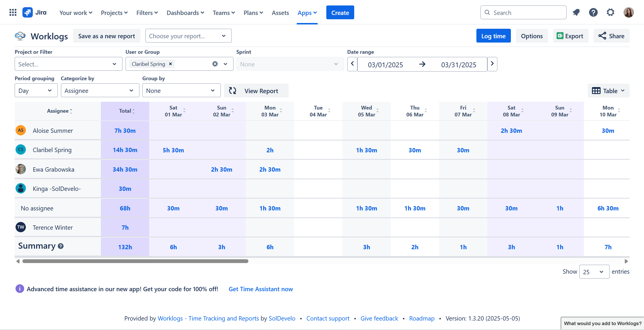Open worklog Options
The image size is (644, 330).
(x=532, y=36)
